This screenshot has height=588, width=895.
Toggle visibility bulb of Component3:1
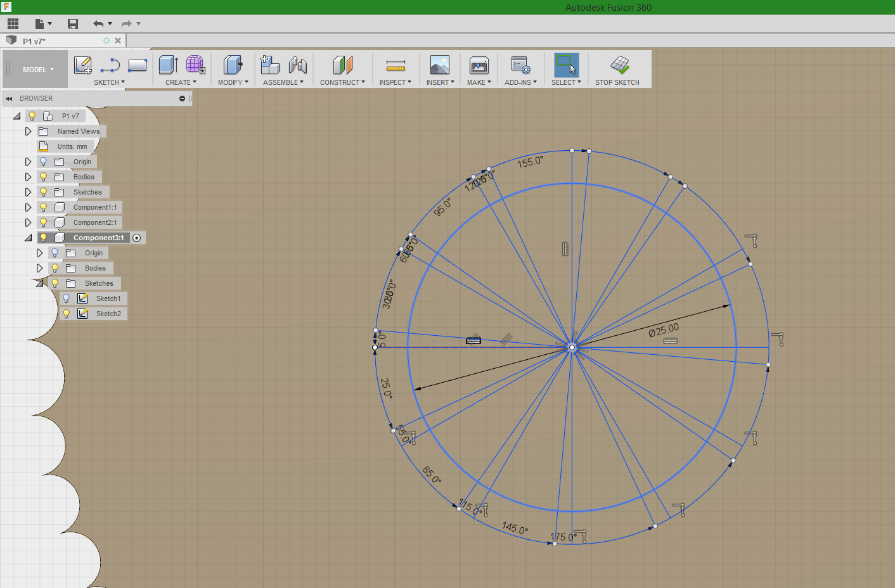44,238
